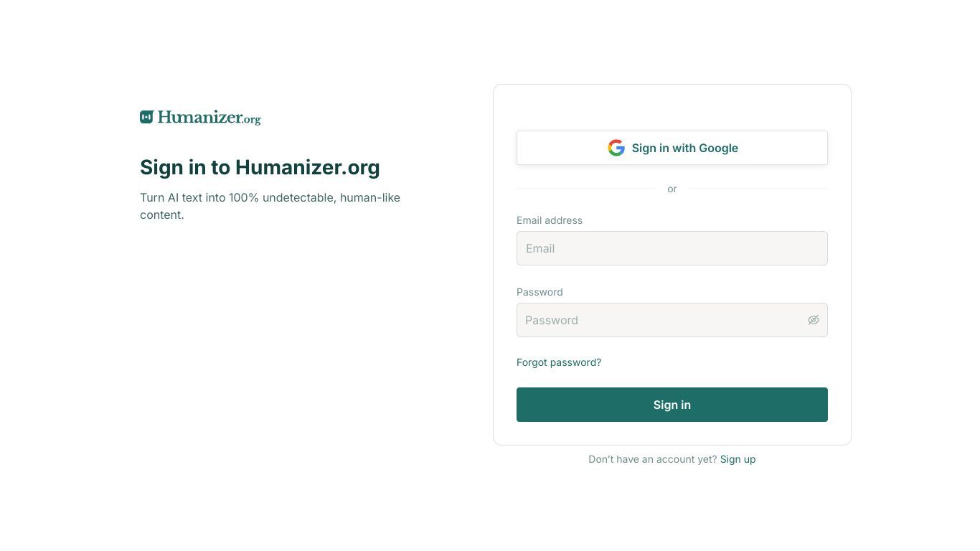Viewport: 980px width, 551px height.
Task: Click the word "content." in tagline
Action: (162, 215)
